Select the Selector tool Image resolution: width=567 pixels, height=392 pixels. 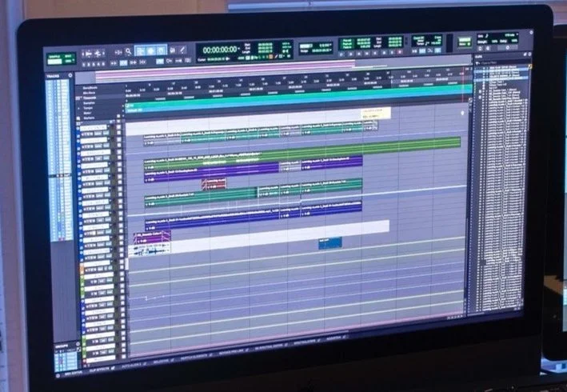[x=151, y=50]
